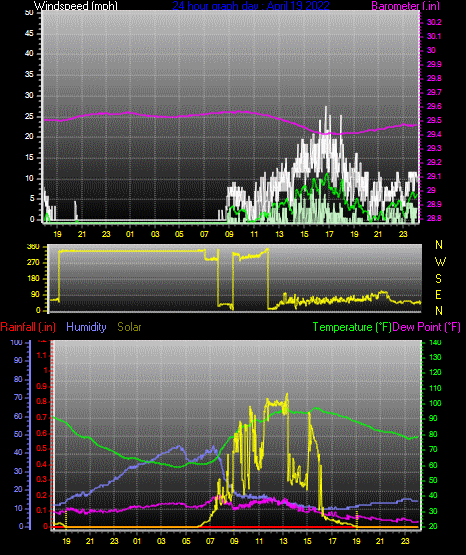Viewport: 466px width, 555px height.
Task: Click "80" on the blue humidity axis
Action: tap(18, 379)
